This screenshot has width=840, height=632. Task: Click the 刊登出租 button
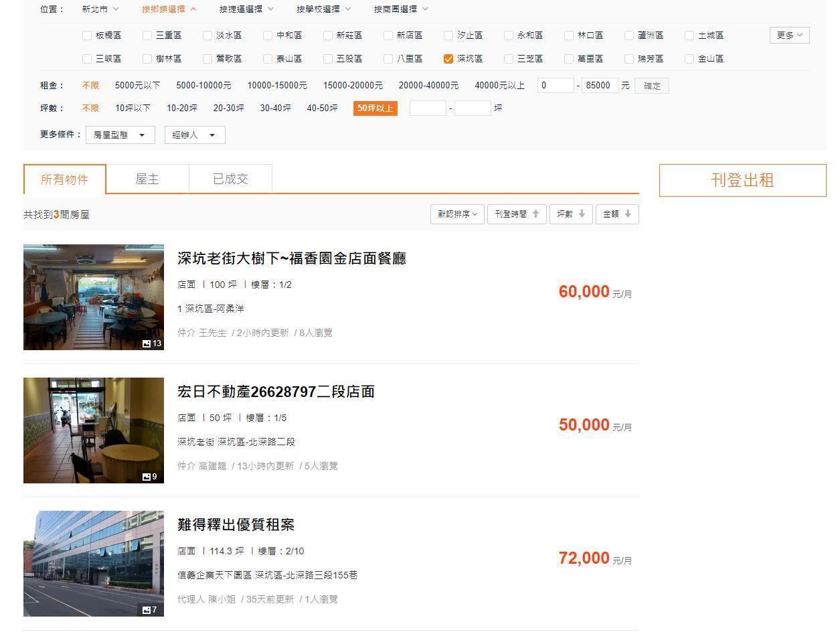click(x=743, y=180)
